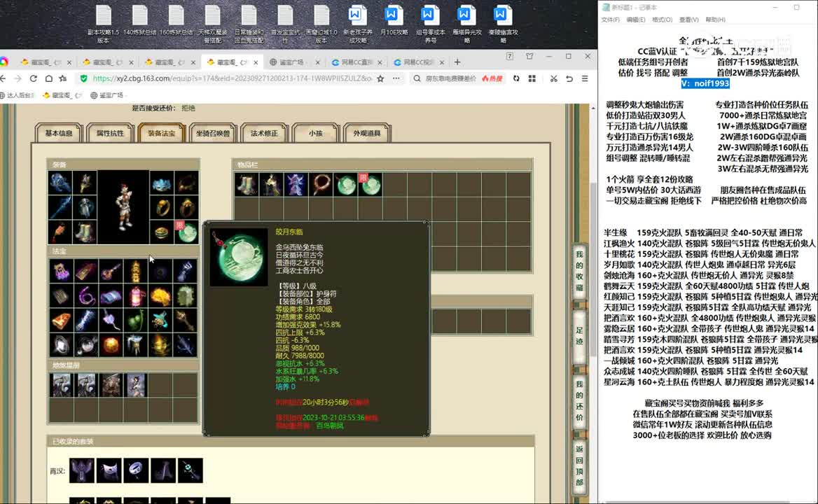This screenshot has height=504, width=818.
Task: Select the 装备法宝 tab
Action: click(161, 133)
